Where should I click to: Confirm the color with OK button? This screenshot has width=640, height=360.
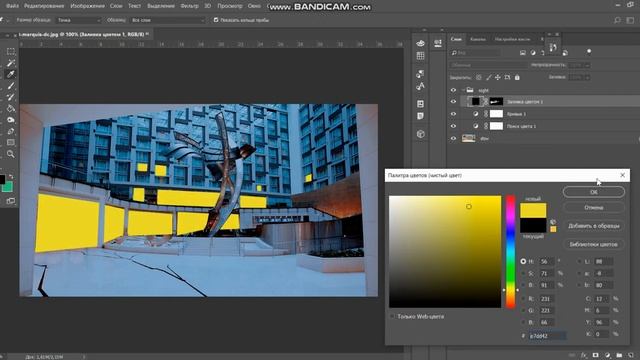click(593, 192)
